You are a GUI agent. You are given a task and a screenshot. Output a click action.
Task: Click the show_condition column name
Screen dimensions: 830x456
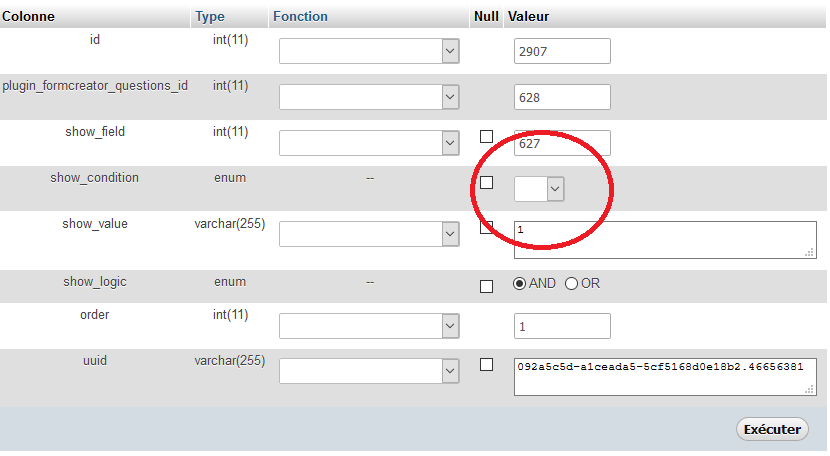click(95, 177)
